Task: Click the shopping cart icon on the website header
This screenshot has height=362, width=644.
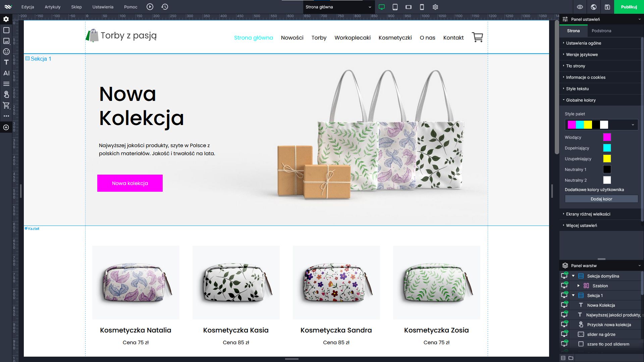Action: pyautogui.click(x=477, y=37)
